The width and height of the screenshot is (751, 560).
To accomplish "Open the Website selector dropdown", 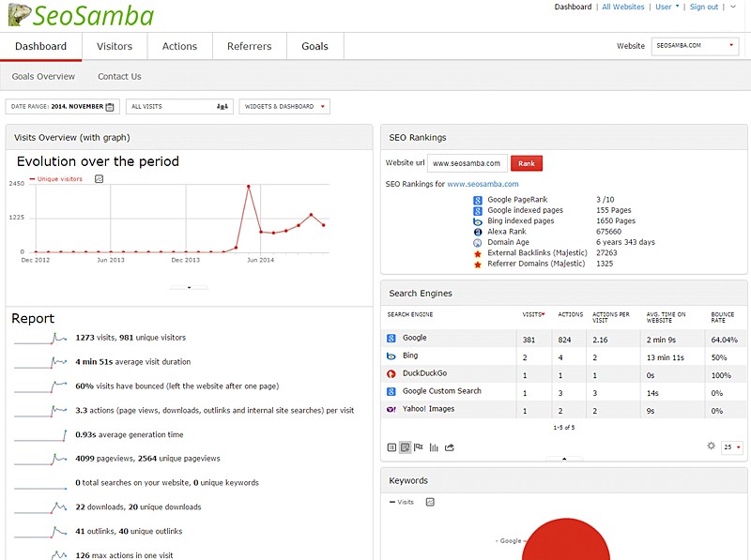I will [x=695, y=46].
